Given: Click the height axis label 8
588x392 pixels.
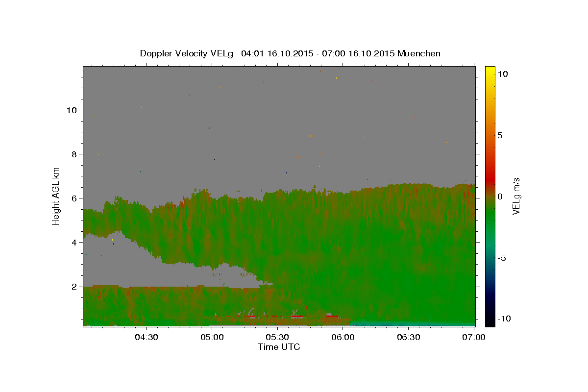Looking at the screenshot, I should click(x=73, y=154).
